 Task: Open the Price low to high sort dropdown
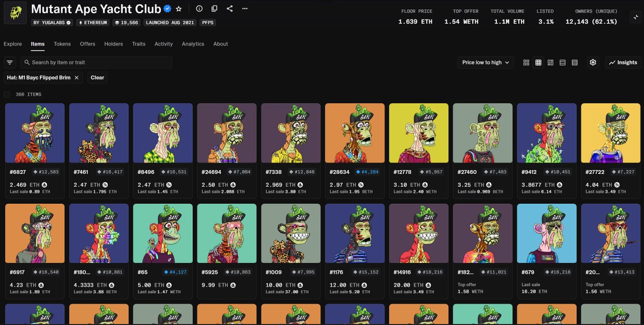pyautogui.click(x=486, y=62)
